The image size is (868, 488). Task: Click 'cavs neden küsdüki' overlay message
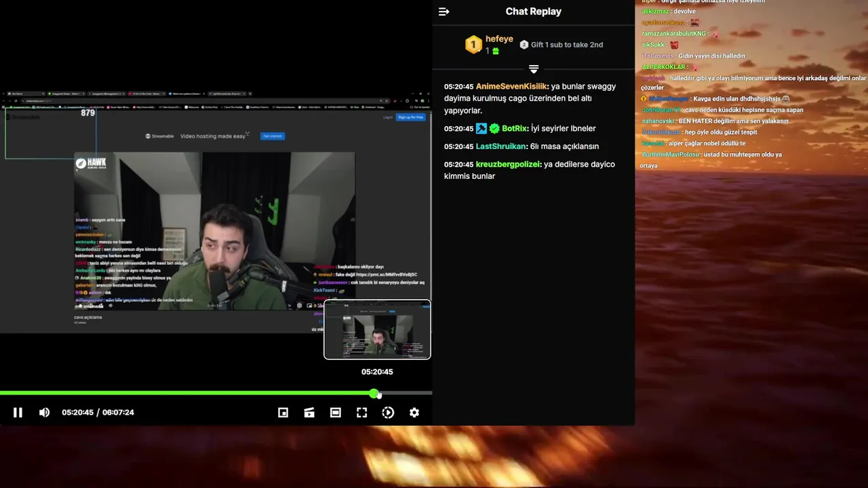click(x=744, y=110)
